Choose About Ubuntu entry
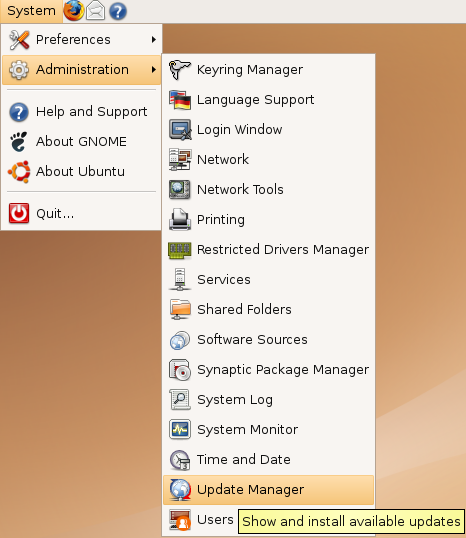466x538 pixels. [x=81, y=172]
